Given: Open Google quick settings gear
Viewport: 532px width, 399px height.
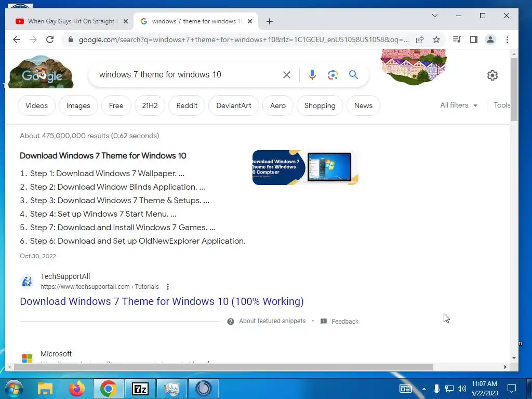Looking at the screenshot, I should [x=493, y=75].
